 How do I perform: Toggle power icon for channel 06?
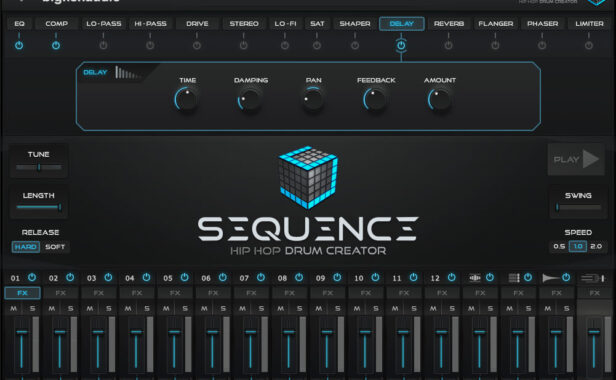click(x=222, y=277)
